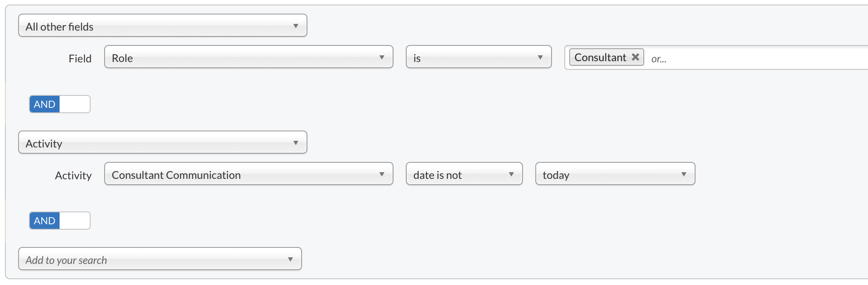The width and height of the screenshot is (868, 285).
Task: Open the 'date is not' dropdown
Action: point(464,174)
